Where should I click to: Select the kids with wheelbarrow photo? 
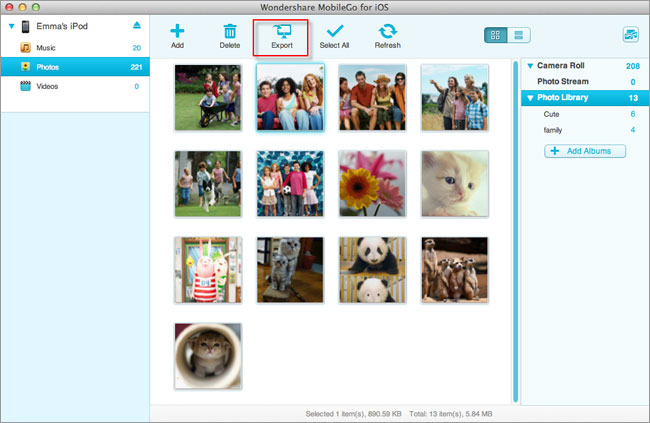[x=208, y=97]
